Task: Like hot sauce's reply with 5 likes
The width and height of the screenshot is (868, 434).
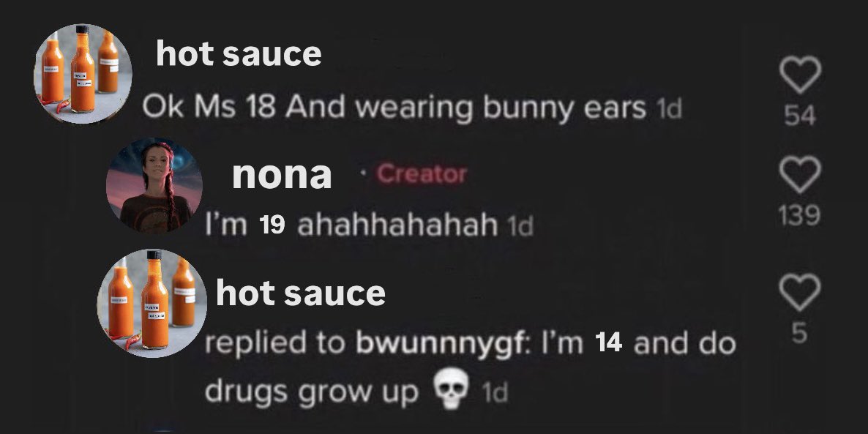Action: point(800,292)
